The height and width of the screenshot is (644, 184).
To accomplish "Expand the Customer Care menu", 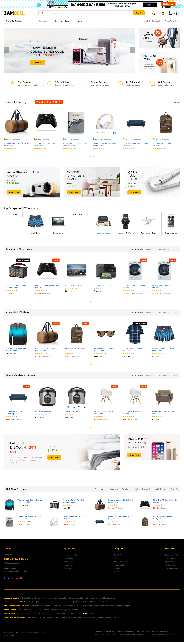I will tap(63, 21).
